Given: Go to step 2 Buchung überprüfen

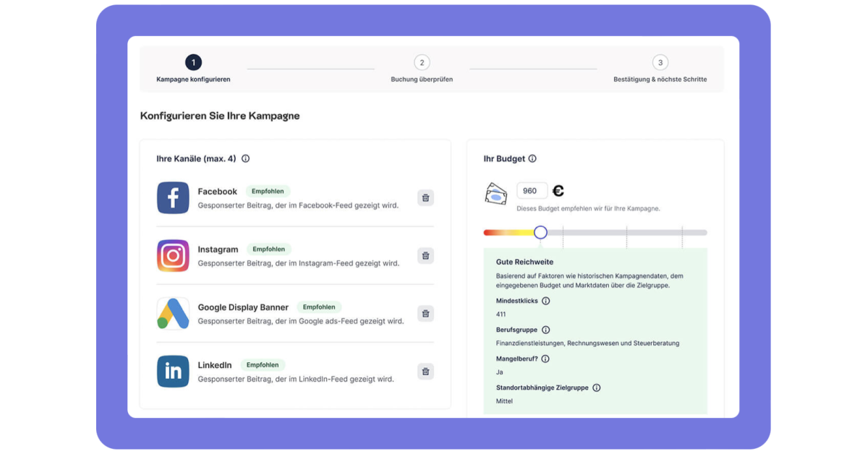Looking at the screenshot, I should tap(422, 70).
